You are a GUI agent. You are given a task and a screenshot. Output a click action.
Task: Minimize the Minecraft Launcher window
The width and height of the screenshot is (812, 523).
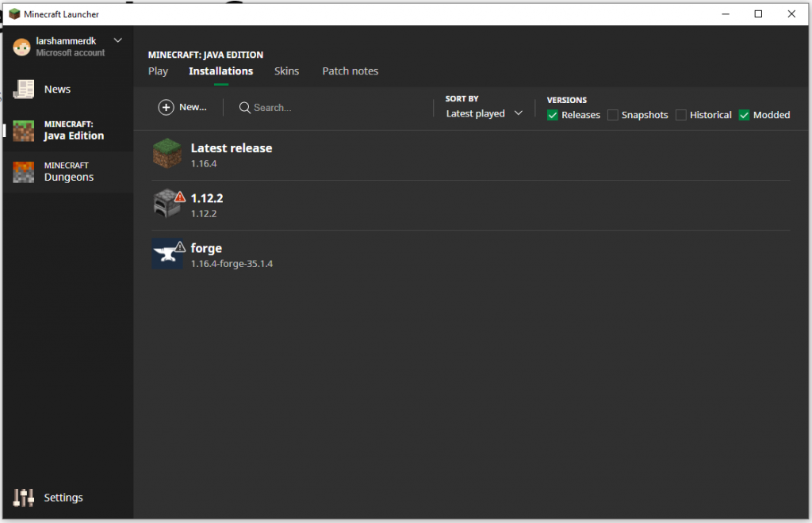(726, 14)
